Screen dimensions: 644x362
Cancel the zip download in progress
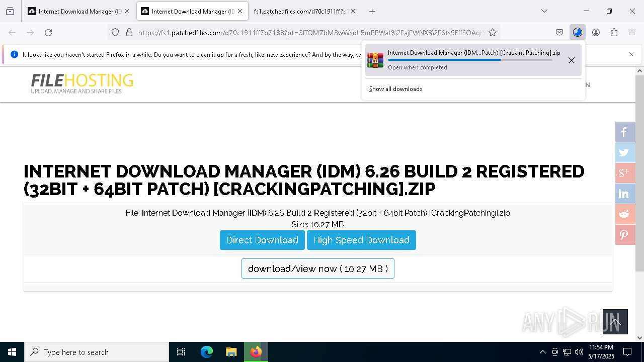pos(572,60)
